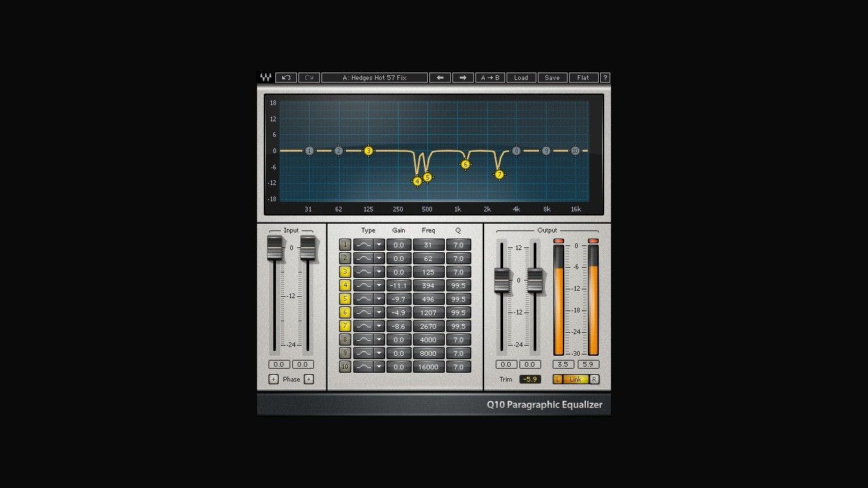Invert left channel phase toggle

[x=273, y=380]
